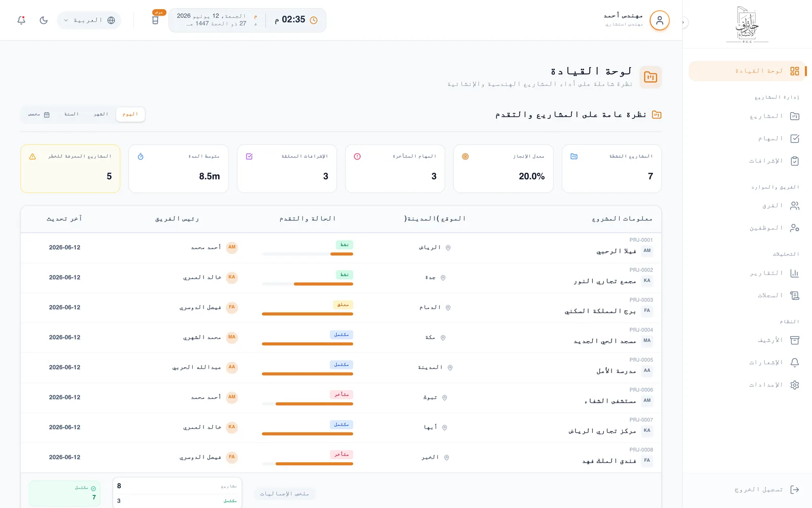Click the الإعدادات gear icon in the sidebar
This screenshot has height=508, width=812.
pos(795,385)
